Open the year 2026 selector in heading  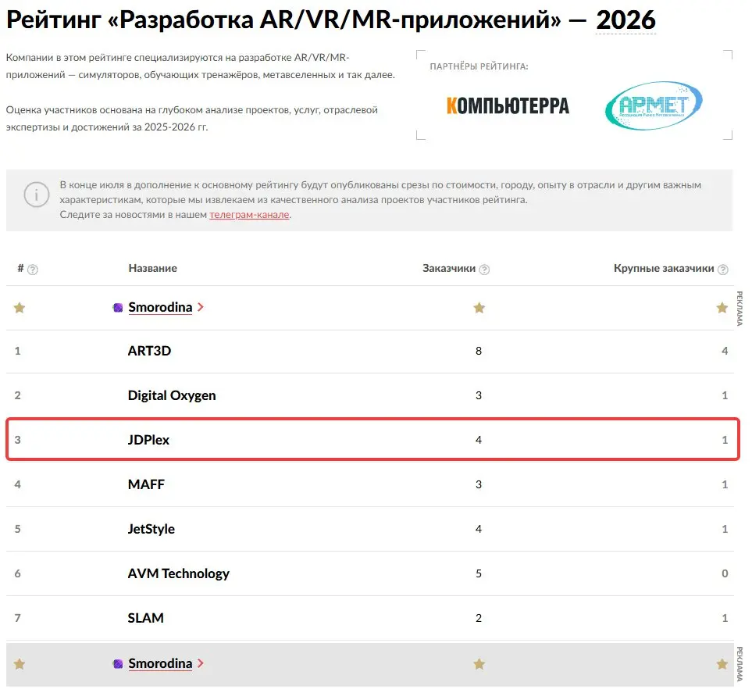point(625,20)
